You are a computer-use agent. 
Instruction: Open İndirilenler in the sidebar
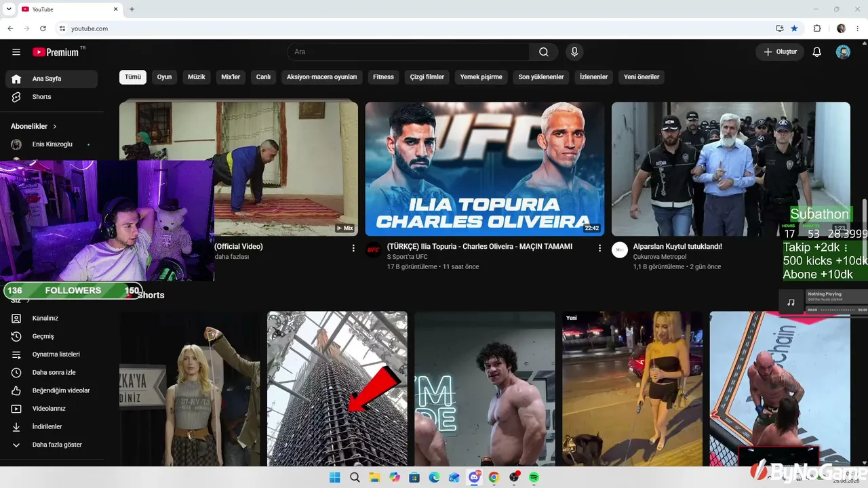click(x=52, y=427)
